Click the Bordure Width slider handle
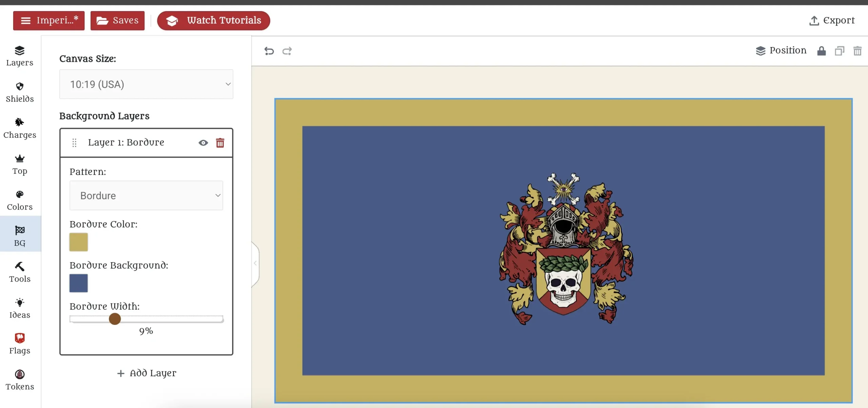 click(115, 319)
